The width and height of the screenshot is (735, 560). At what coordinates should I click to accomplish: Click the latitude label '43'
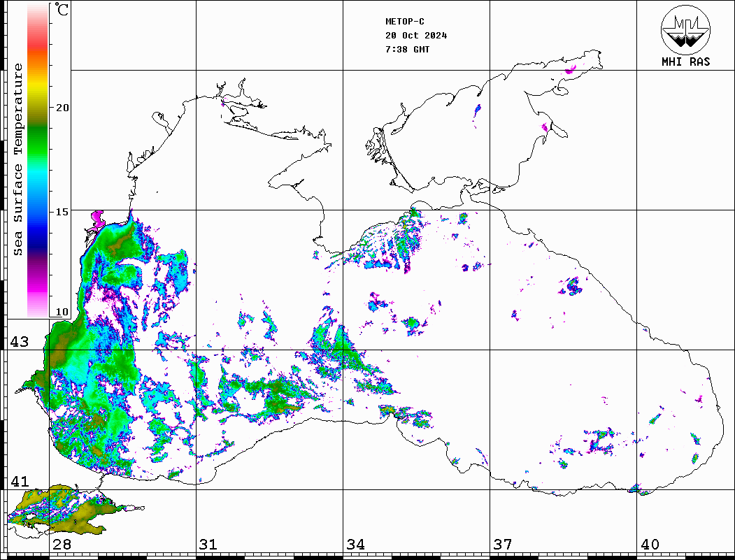(20, 342)
